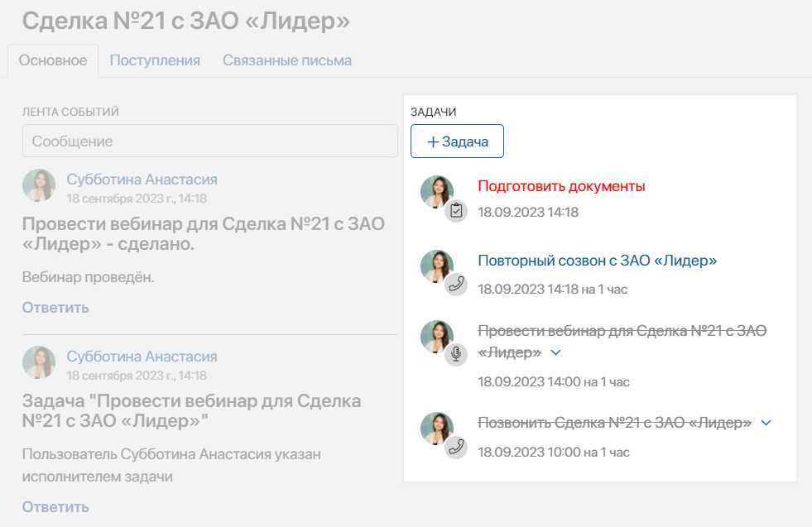Open avatar of Подготовить документы task assignee
This screenshot has width=812, height=527.
coord(437,192)
